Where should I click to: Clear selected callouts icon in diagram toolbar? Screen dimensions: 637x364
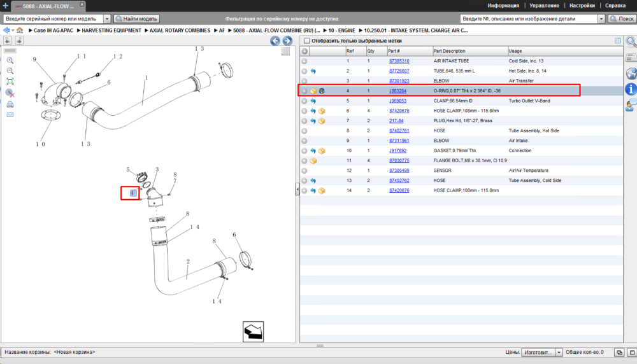click(x=10, y=94)
